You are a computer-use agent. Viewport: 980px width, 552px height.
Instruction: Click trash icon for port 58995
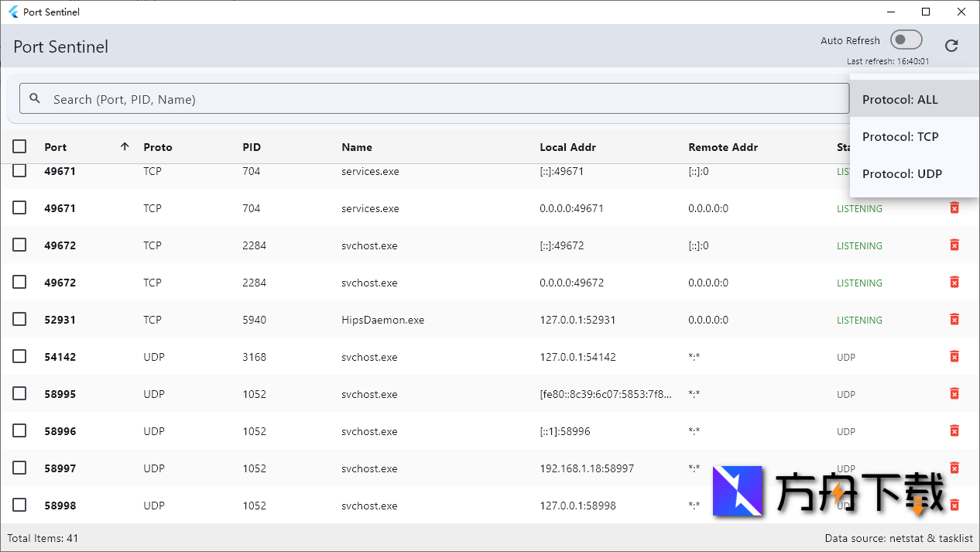pyautogui.click(x=954, y=394)
